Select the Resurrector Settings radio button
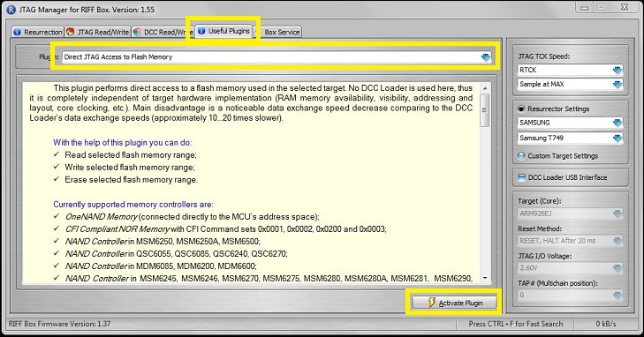644x337 pixels. (521, 109)
